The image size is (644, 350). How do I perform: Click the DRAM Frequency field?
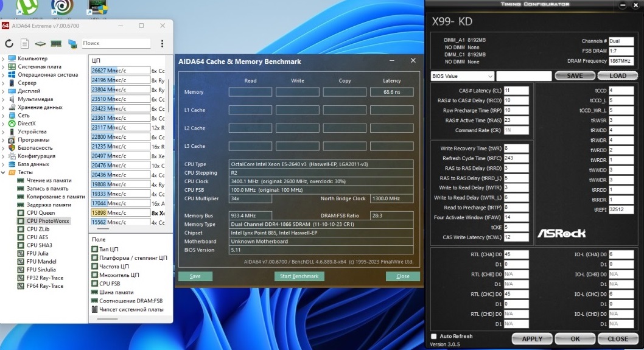point(621,61)
